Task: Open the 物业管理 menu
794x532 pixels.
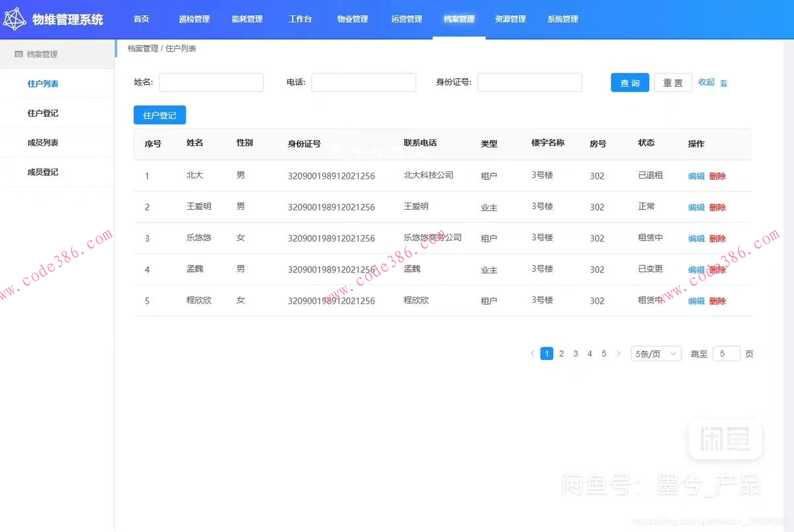Action: (x=352, y=19)
